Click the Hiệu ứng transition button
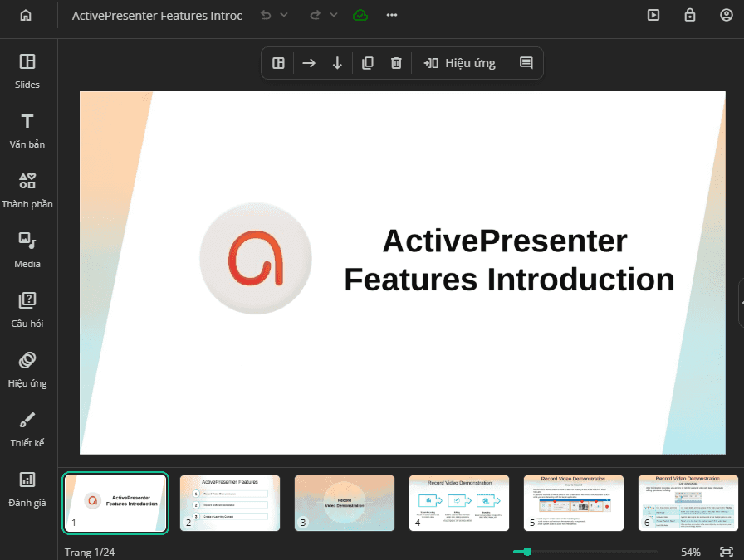 coord(459,63)
